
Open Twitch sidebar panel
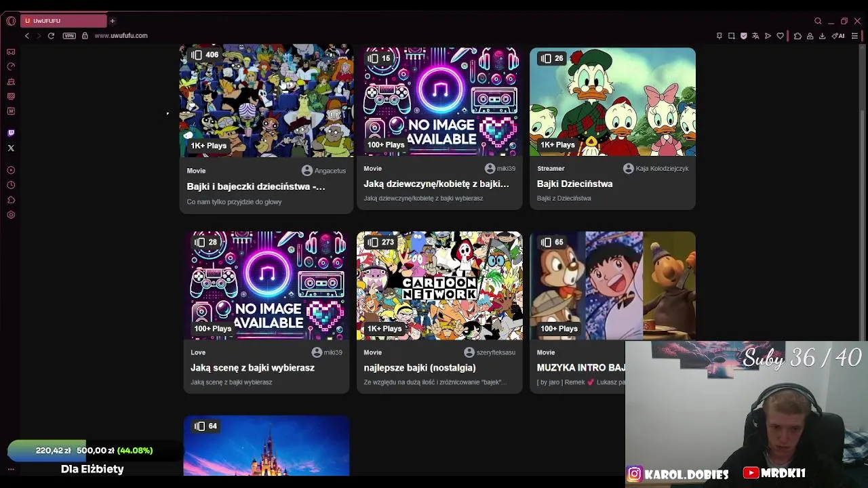[11, 133]
